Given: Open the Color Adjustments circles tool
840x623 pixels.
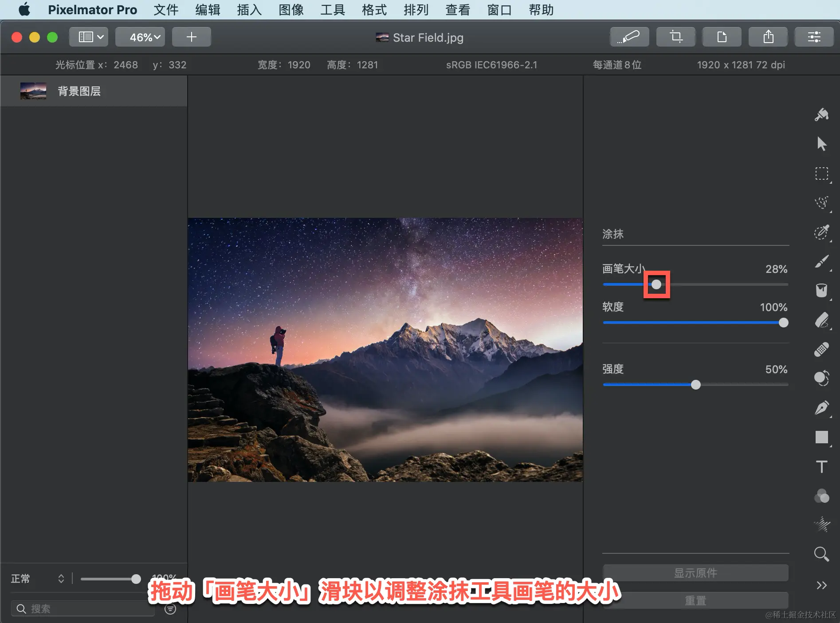Looking at the screenshot, I should pos(822,496).
